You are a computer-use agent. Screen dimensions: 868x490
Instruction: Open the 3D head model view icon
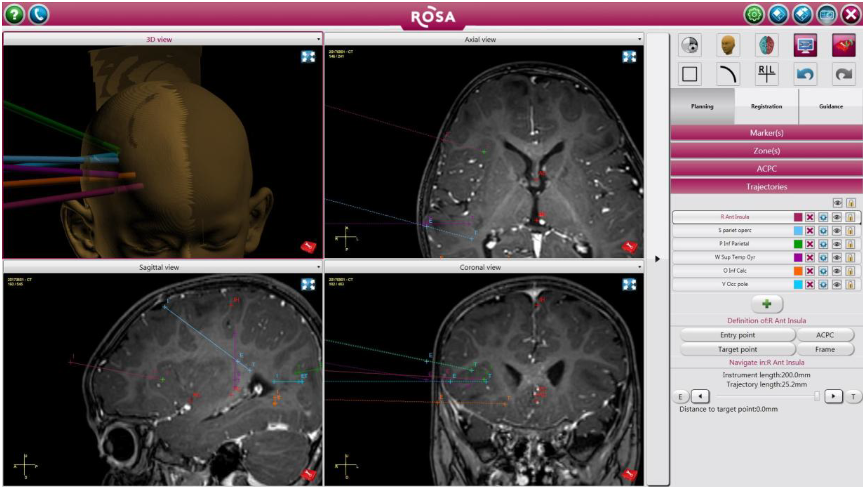pyautogui.click(x=728, y=46)
